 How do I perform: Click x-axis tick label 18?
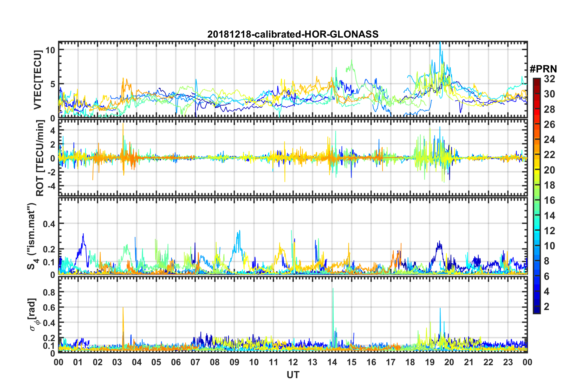point(410,362)
